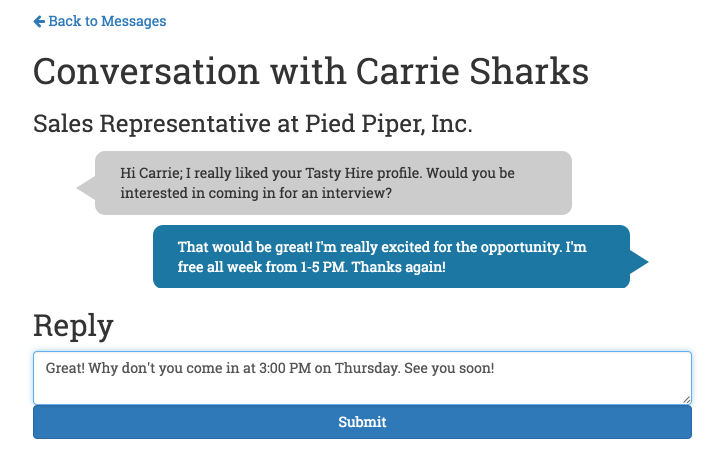706x470 pixels.
Task: Focus the Reply text area
Action: tap(362, 378)
